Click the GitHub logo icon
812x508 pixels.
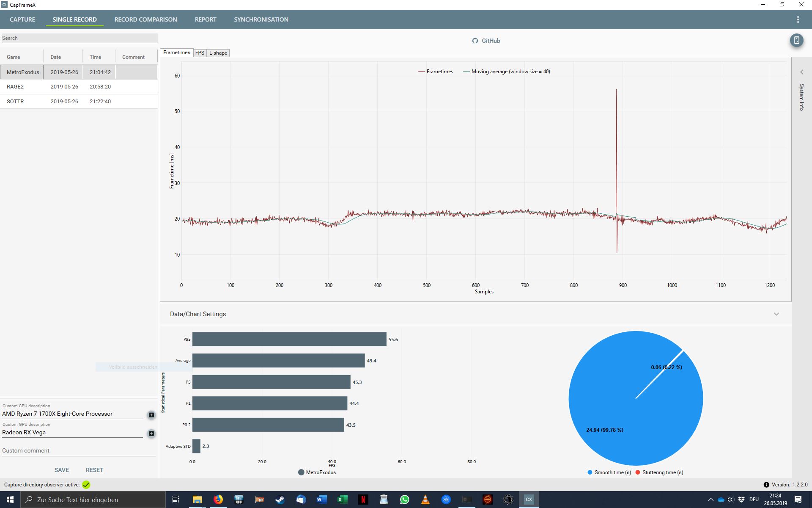tap(475, 41)
